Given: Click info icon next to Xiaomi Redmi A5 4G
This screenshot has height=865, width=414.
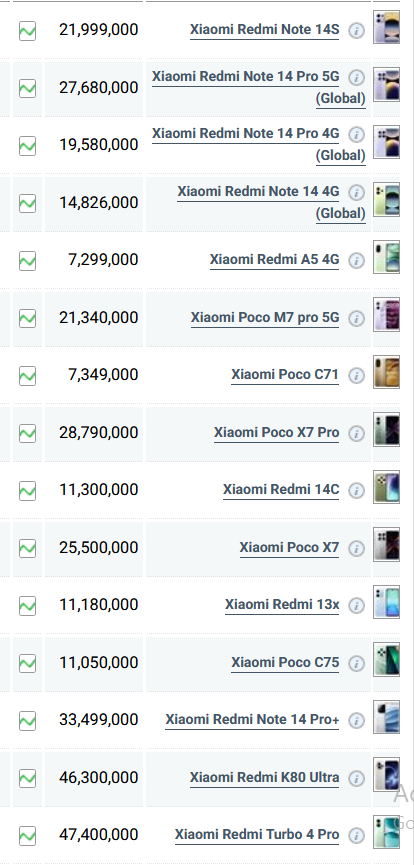Looking at the screenshot, I should point(357,261).
